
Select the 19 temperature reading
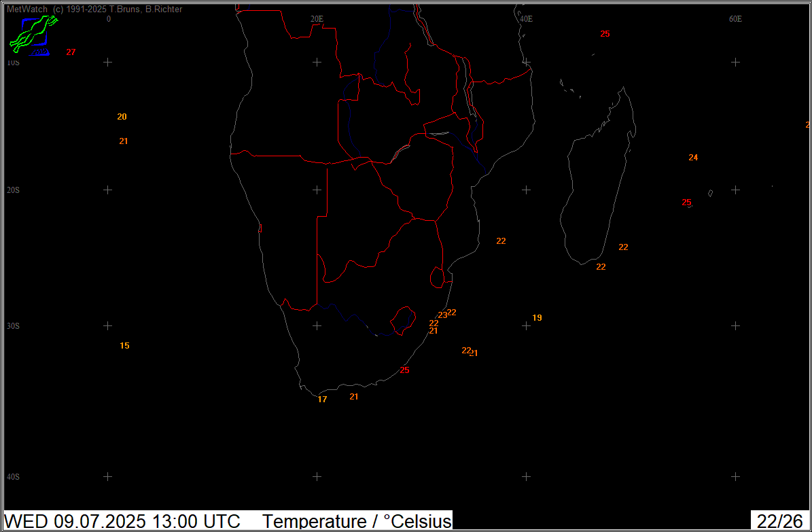pyautogui.click(x=537, y=317)
